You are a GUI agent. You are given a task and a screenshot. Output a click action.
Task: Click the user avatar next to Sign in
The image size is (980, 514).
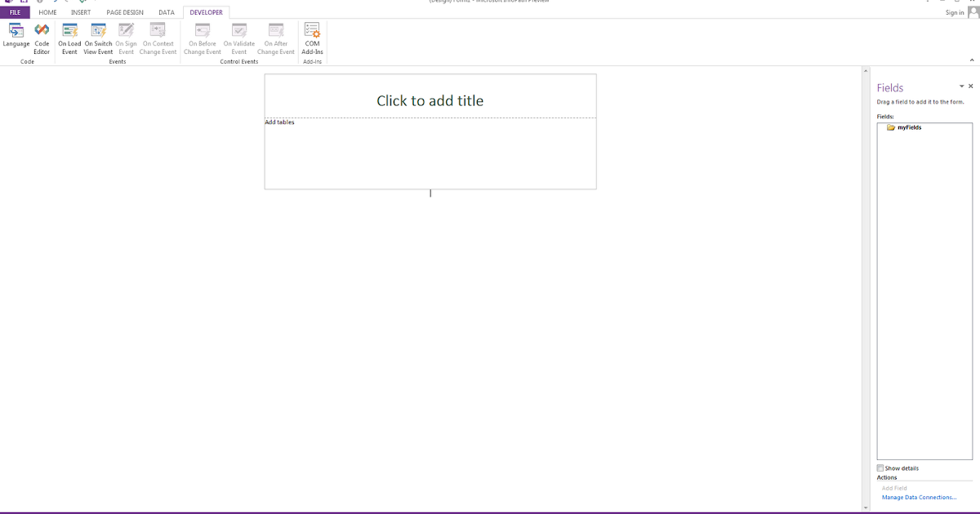(x=972, y=11)
